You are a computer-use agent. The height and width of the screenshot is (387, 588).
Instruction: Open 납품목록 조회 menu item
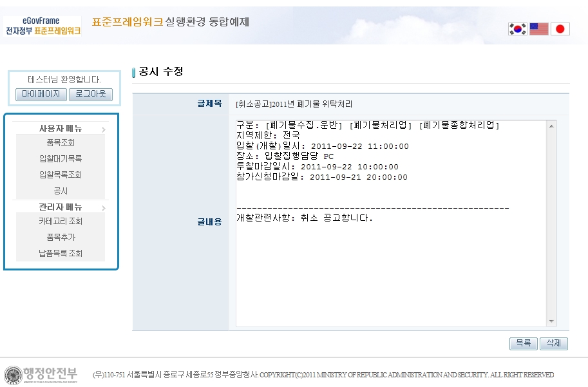pyautogui.click(x=61, y=254)
